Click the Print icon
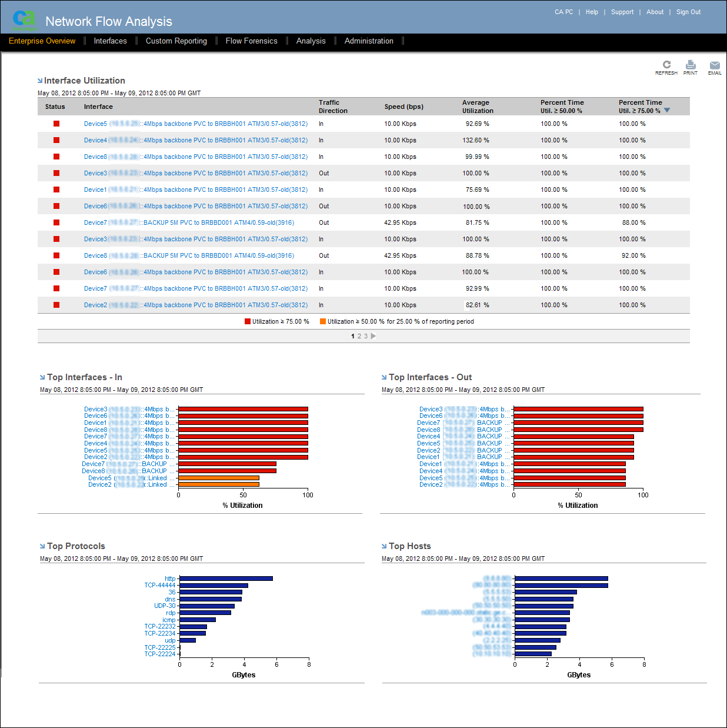727x728 pixels. (x=691, y=65)
